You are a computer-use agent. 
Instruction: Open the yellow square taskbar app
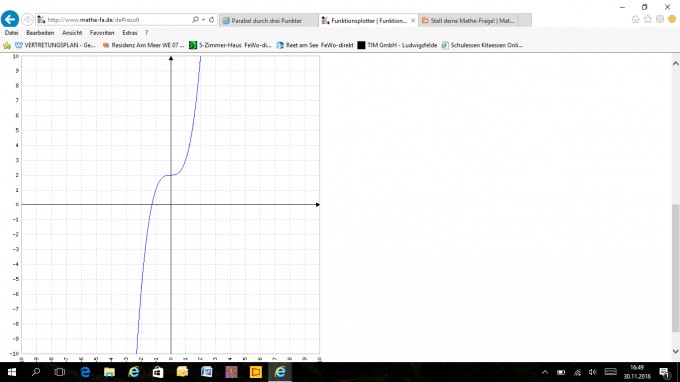pyautogui.click(x=255, y=372)
